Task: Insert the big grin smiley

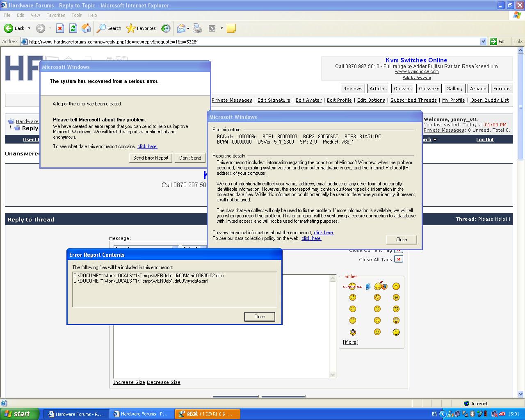Action: [396, 297]
